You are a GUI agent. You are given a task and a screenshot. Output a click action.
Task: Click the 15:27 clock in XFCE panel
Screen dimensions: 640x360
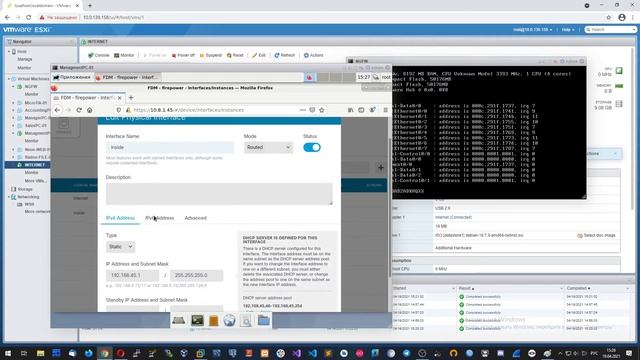pyautogui.click(x=363, y=77)
